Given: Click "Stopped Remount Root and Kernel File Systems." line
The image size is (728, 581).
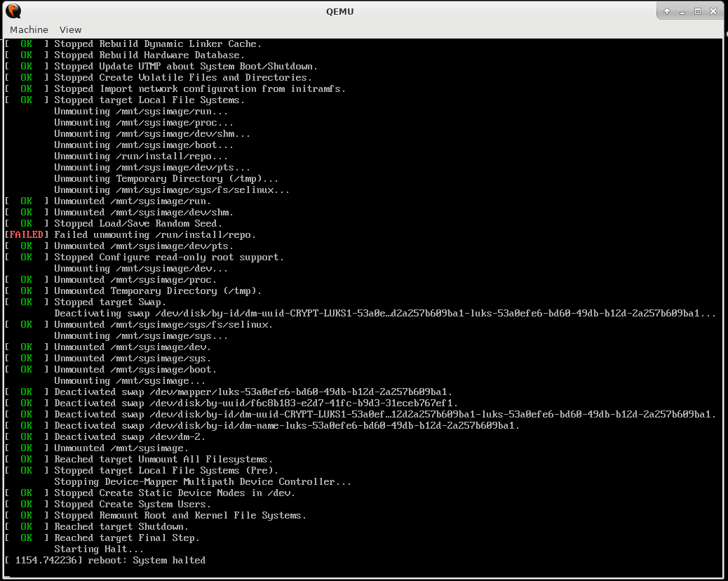Looking at the screenshot, I should tap(180, 516).
